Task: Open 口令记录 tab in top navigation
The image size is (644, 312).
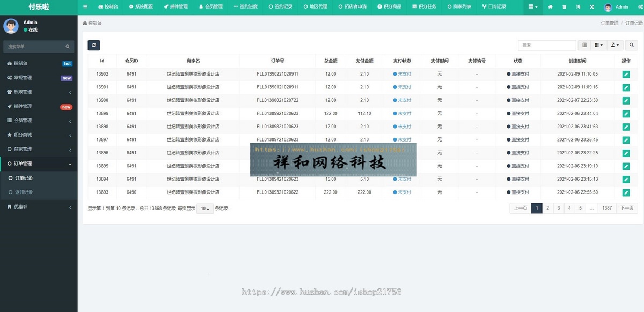Action: pyautogui.click(x=494, y=7)
